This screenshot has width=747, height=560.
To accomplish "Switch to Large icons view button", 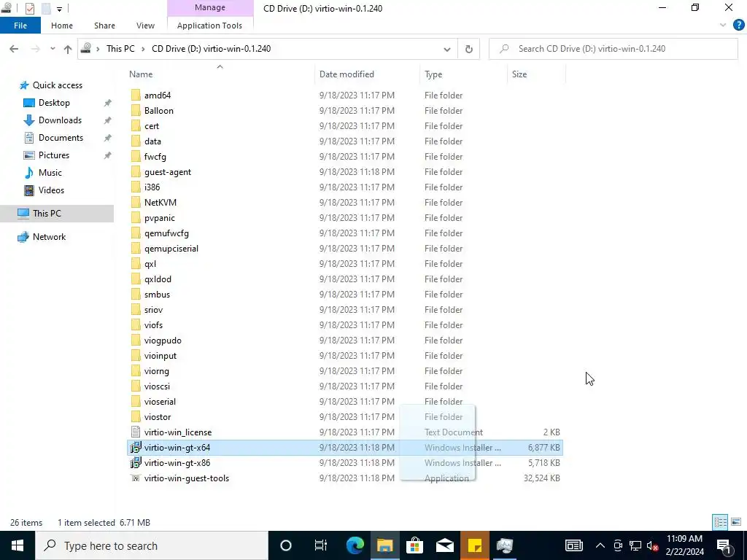I will point(736,522).
